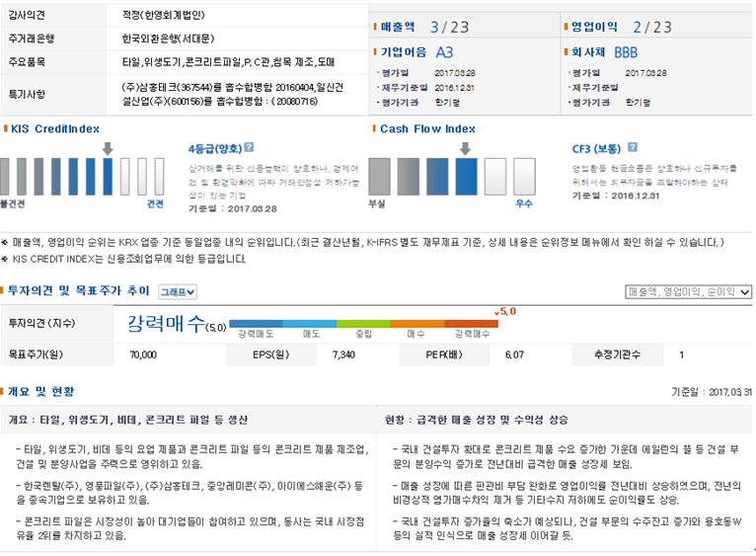The height and width of the screenshot is (556, 756).
Task: Click the orange 강력매수 segment of opinion bar
Action: (471, 323)
